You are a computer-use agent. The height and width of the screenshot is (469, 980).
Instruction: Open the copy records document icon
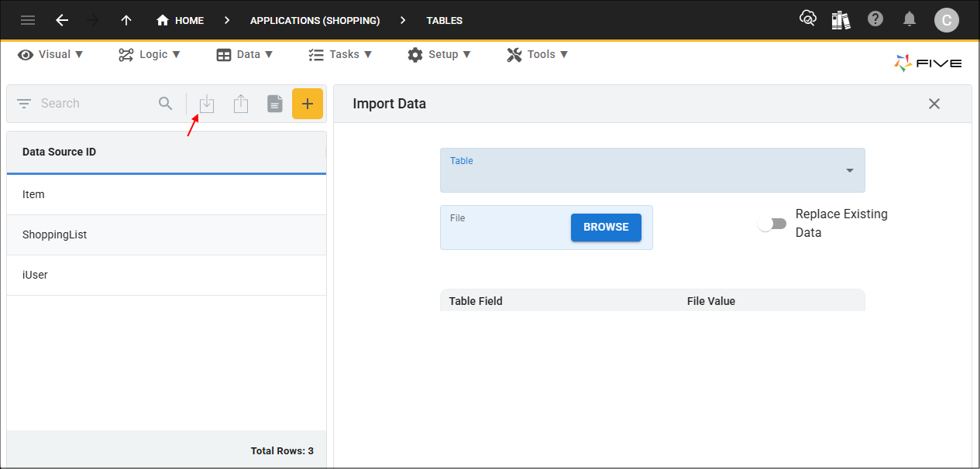coord(274,103)
